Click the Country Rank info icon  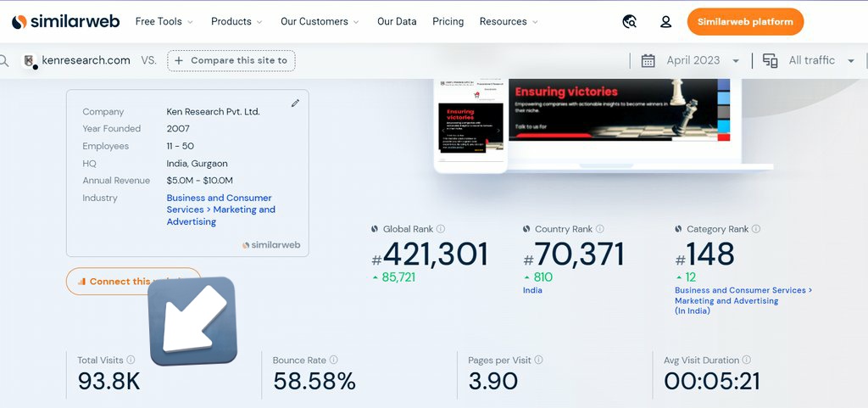coord(599,229)
